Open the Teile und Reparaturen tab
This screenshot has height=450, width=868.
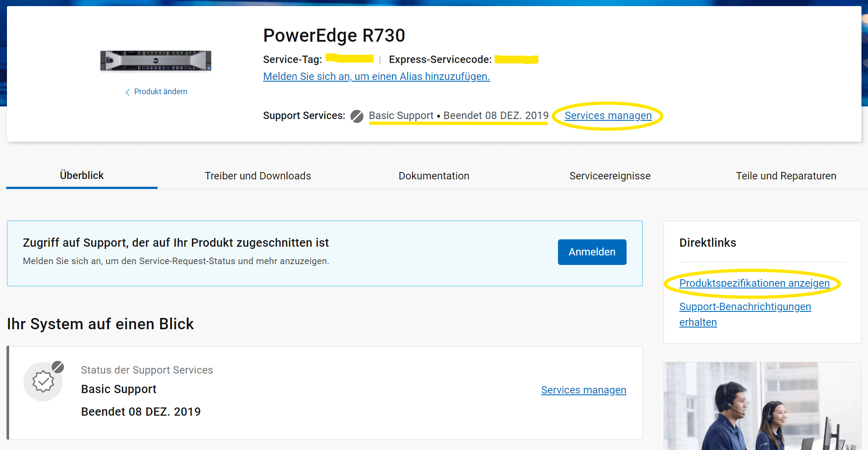785,176
